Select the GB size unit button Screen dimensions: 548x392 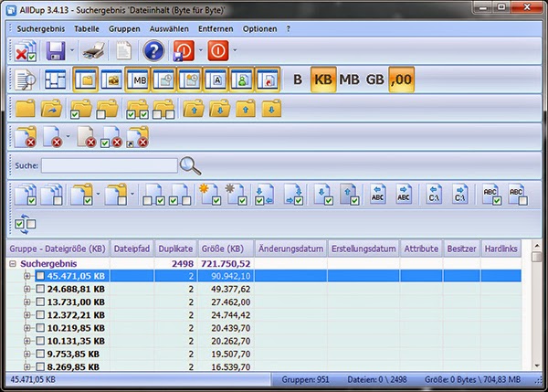[x=374, y=79]
